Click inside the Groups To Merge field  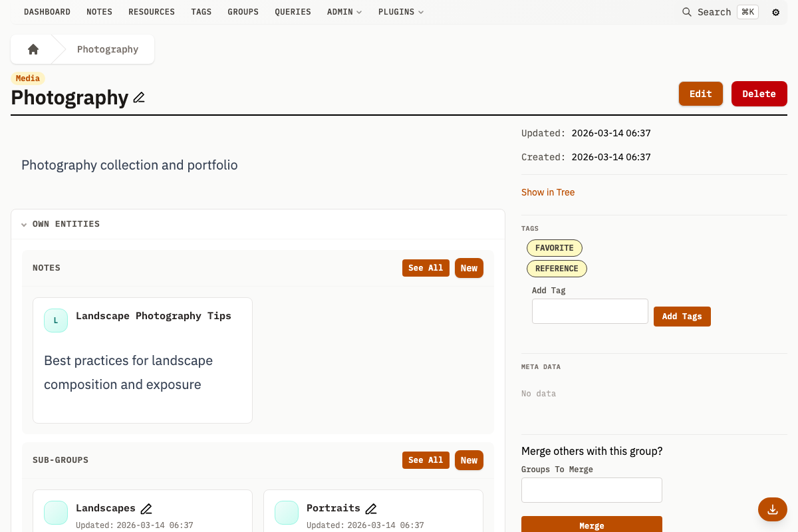point(591,489)
